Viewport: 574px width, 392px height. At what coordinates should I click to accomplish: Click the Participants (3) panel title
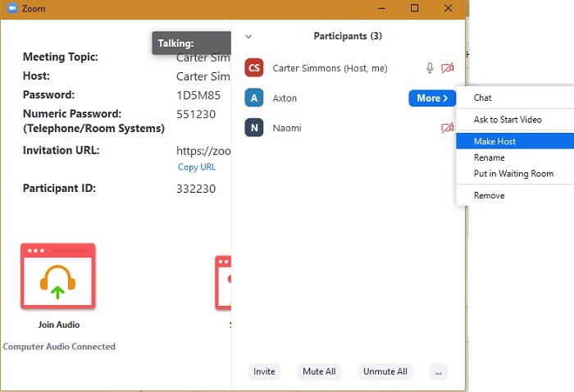point(348,36)
